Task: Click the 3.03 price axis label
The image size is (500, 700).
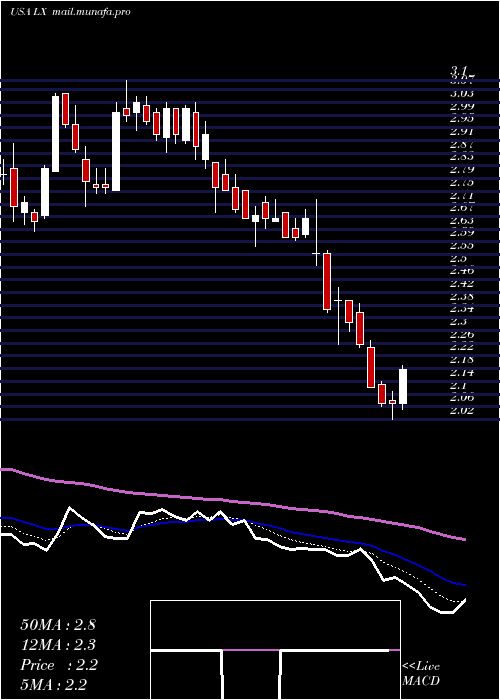Action: coord(462,93)
